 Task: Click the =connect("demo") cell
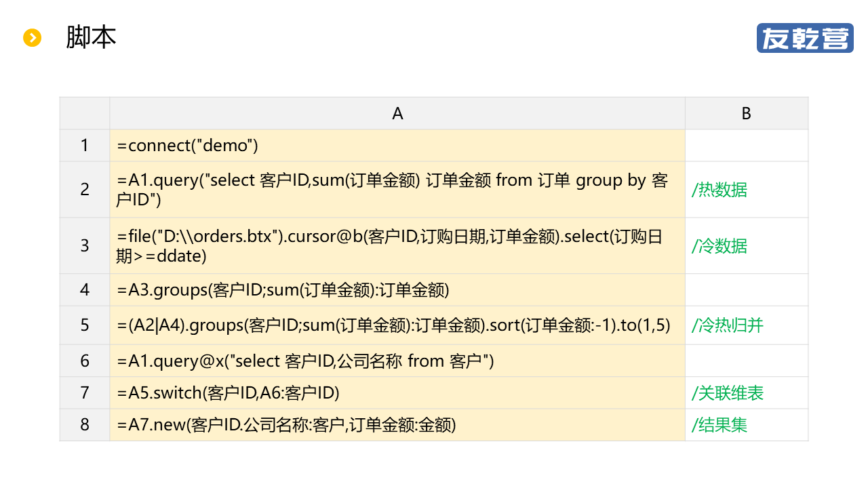click(397, 145)
